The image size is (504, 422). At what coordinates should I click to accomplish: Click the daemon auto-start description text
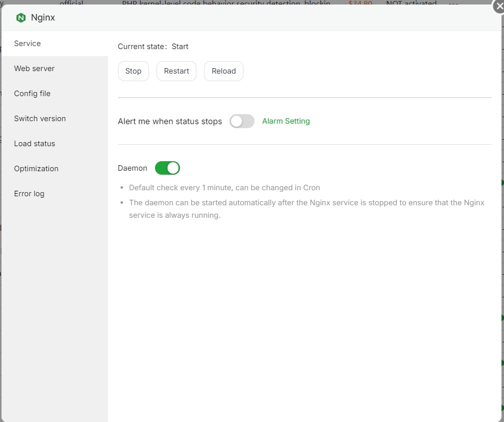coord(306,209)
